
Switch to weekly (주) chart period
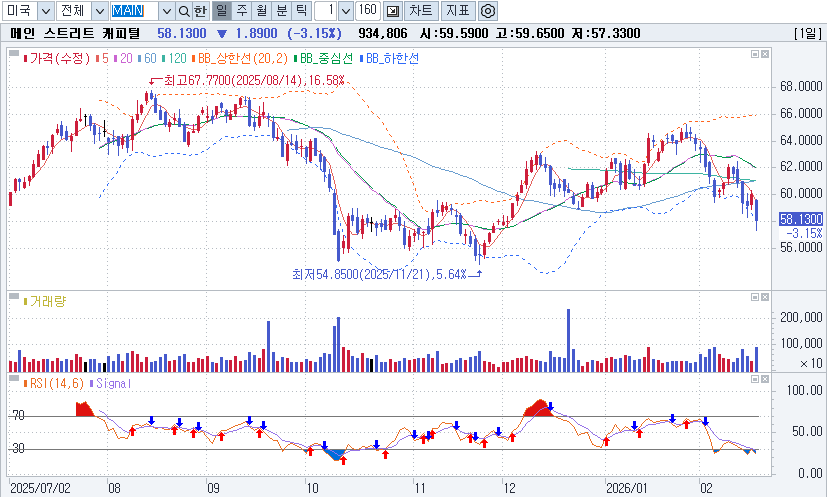(x=241, y=11)
